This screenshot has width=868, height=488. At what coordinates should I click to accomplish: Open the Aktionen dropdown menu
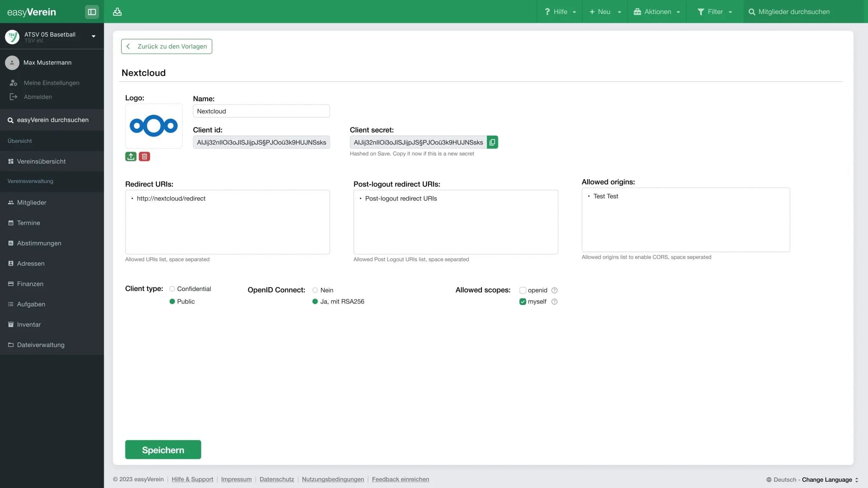(x=657, y=12)
